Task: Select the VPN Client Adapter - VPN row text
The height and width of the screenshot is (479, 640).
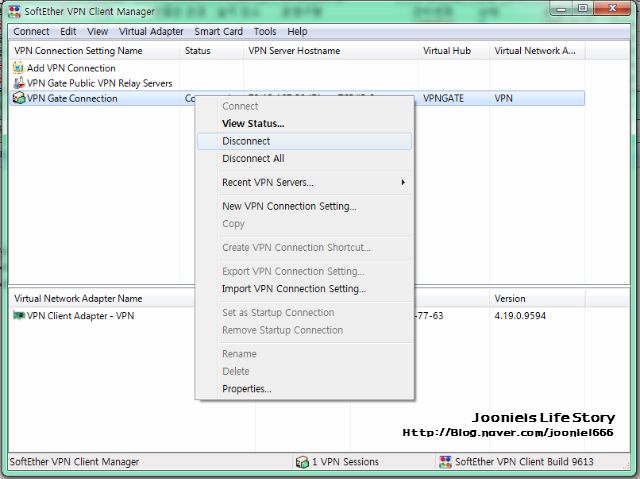Action: pyautogui.click(x=80, y=315)
